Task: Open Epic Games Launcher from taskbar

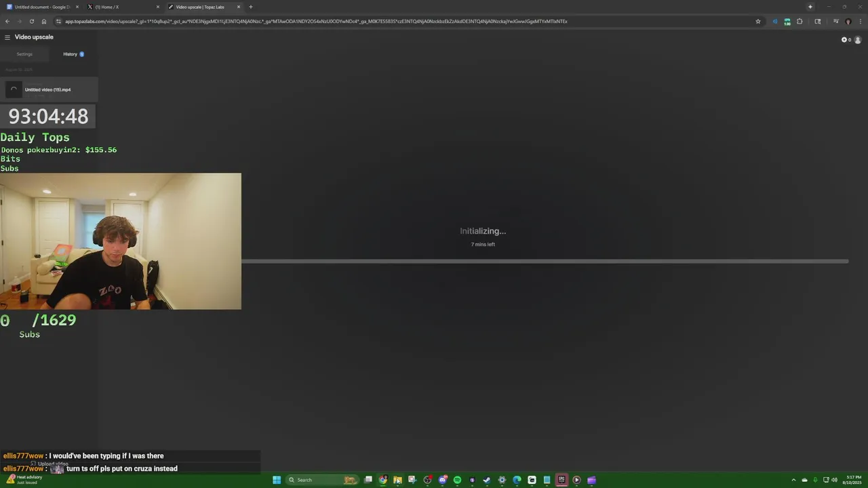Action: coord(561,480)
